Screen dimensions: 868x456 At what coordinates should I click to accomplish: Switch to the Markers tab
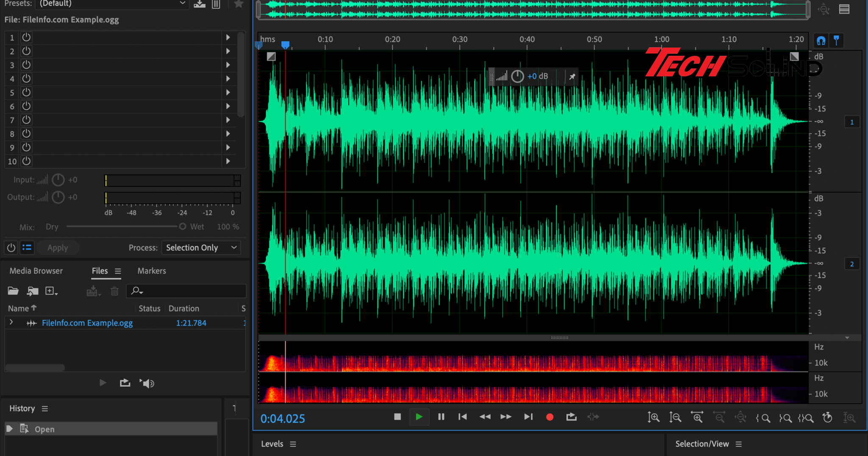pos(152,271)
